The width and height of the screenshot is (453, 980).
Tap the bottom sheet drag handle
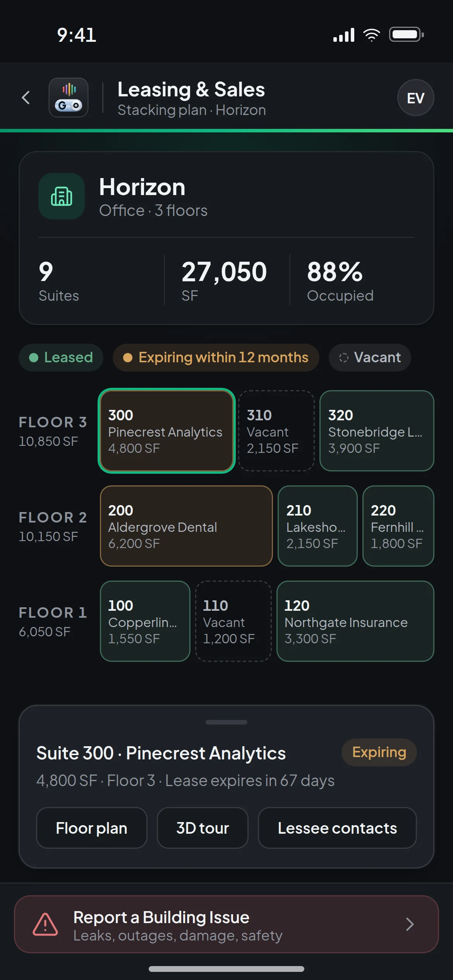(226, 722)
